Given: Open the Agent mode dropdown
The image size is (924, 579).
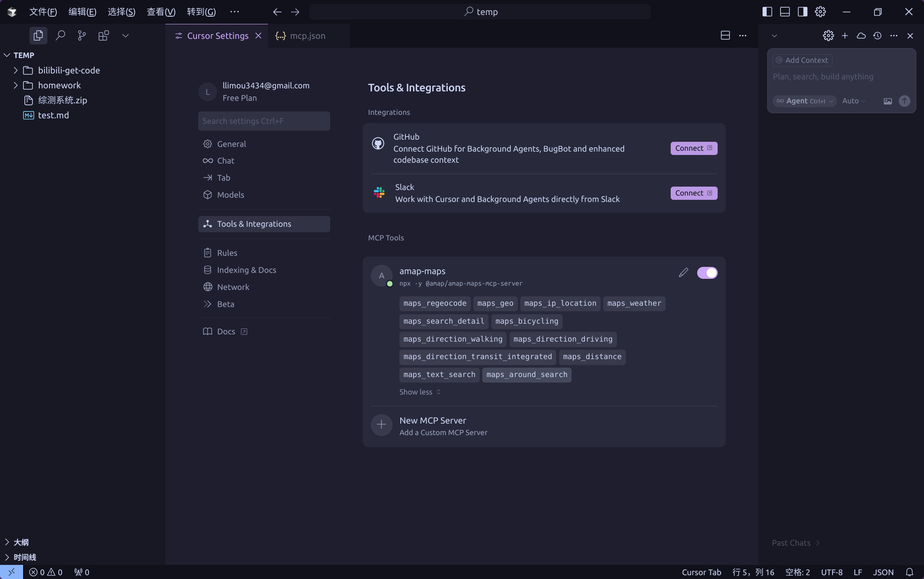Looking at the screenshot, I should pos(805,101).
